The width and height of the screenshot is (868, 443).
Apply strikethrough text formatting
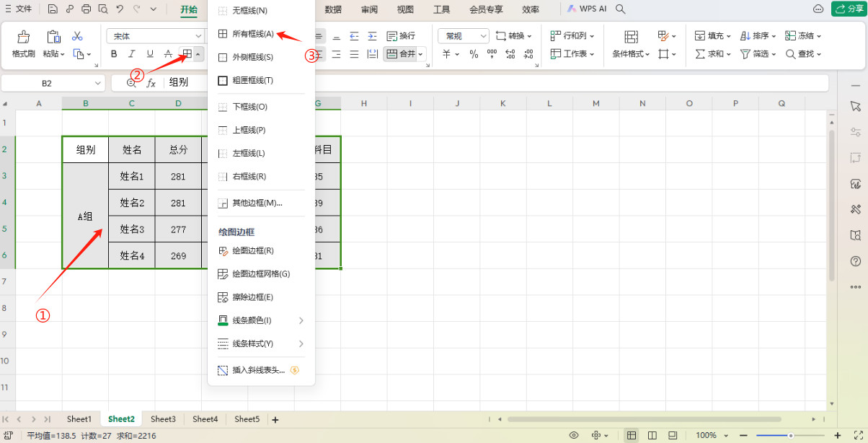point(168,54)
